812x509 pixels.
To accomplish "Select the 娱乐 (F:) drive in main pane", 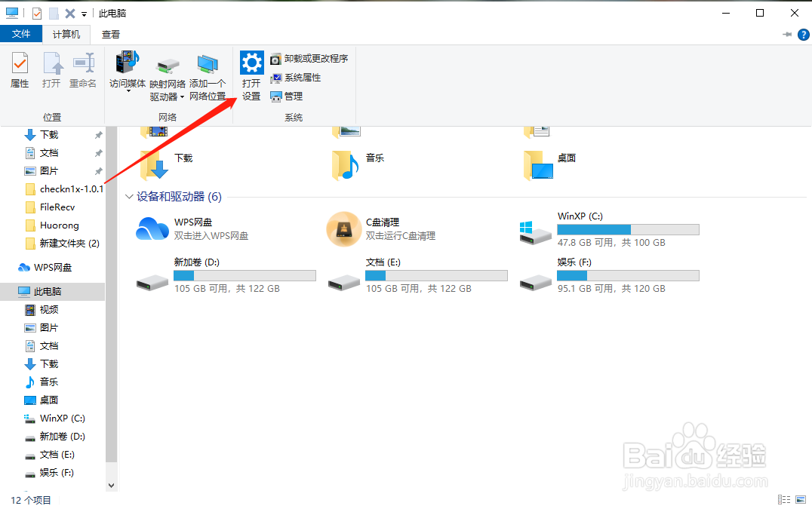I will (610, 275).
